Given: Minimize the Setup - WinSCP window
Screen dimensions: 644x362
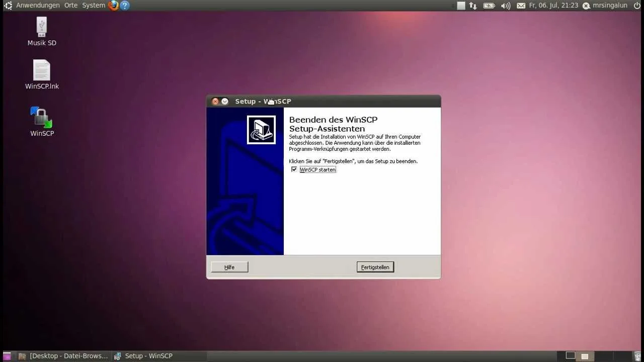Looking at the screenshot, I should pyautogui.click(x=225, y=101).
